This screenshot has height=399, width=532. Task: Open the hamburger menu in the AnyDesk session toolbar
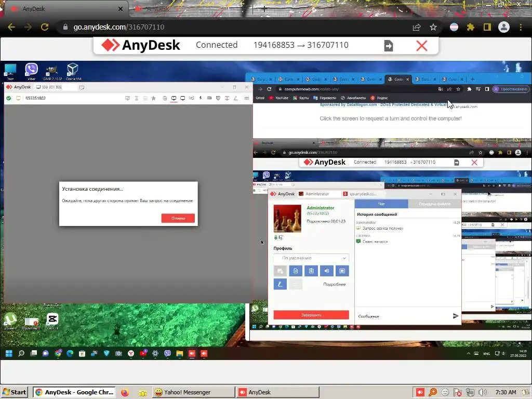tap(247, 98)
